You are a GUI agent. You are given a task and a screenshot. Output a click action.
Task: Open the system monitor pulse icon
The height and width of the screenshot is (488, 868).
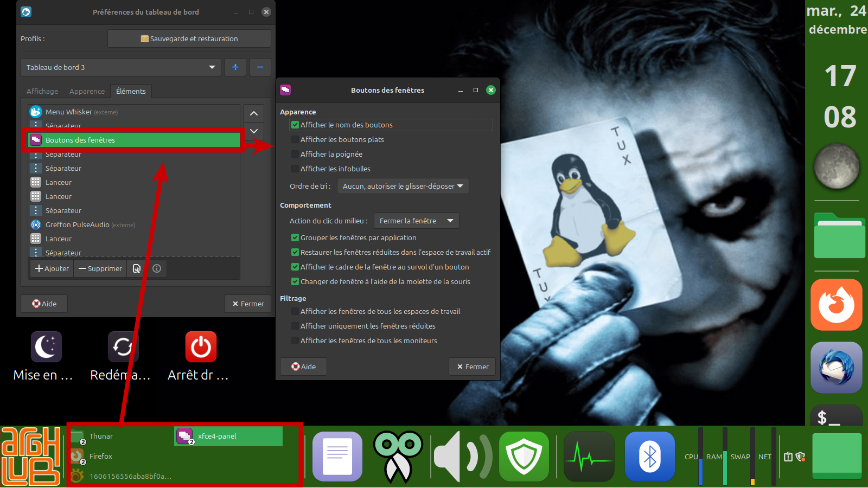(x=589, y=457)
